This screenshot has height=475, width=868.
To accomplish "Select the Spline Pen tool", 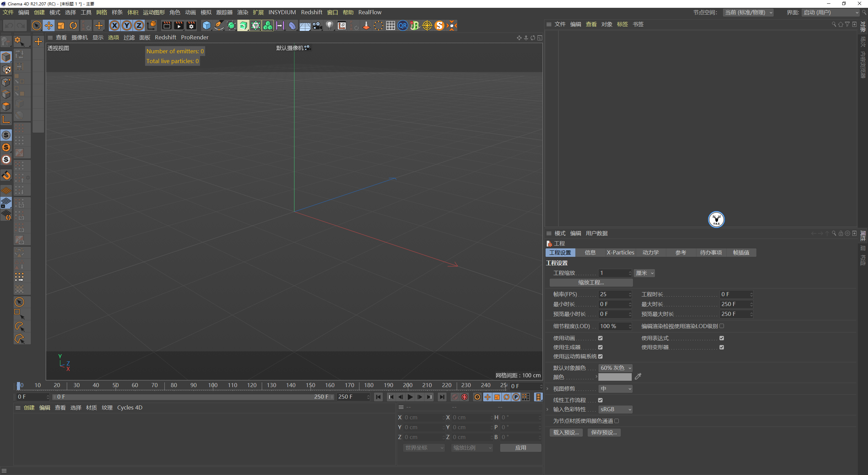I will [x=219, y=25].
